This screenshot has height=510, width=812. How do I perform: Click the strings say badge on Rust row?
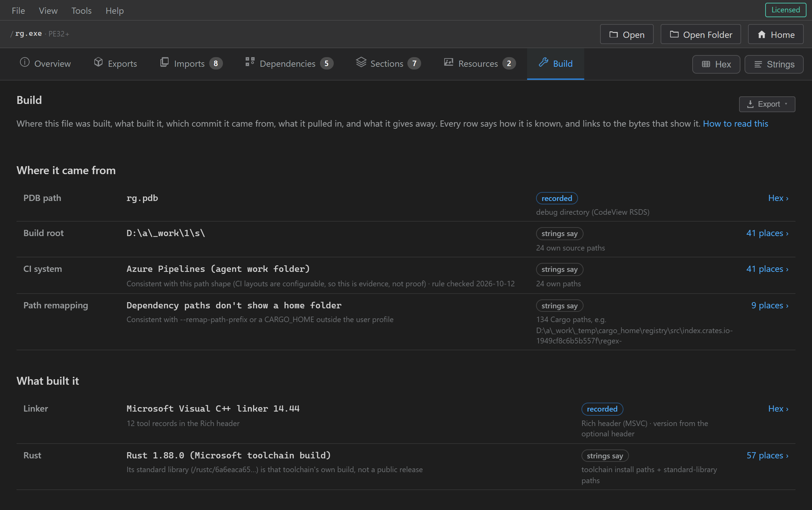[x=605, y=456]
